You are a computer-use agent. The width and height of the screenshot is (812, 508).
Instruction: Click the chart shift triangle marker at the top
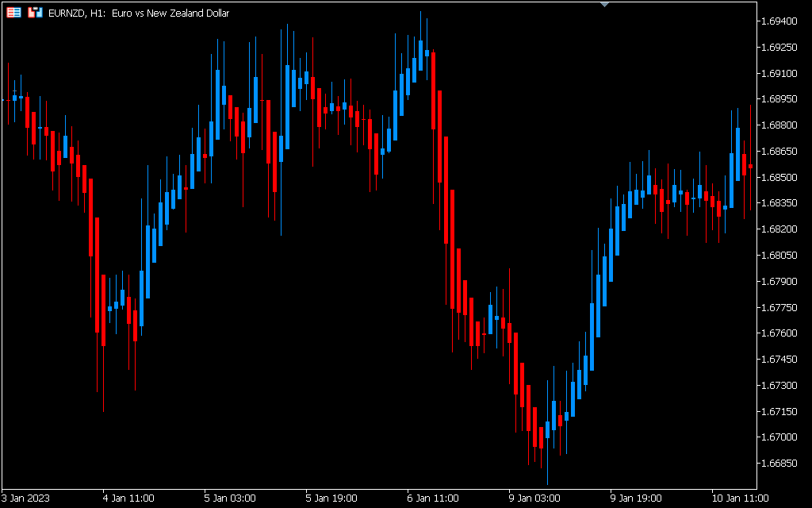tap(604, 4)
